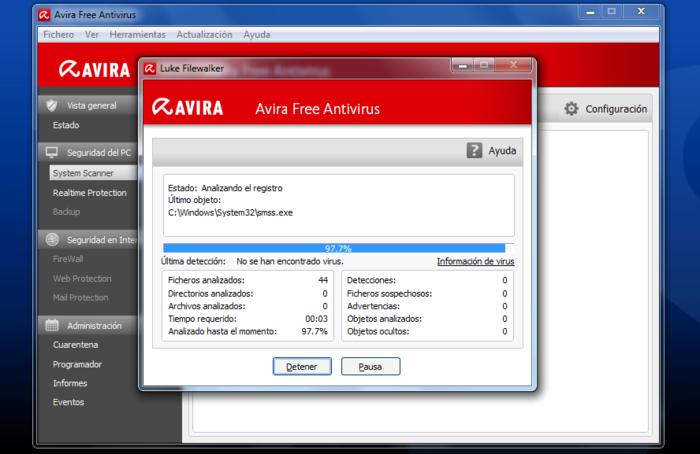
Task: Open Informes in the sidebar
Action: click(70, 383)
